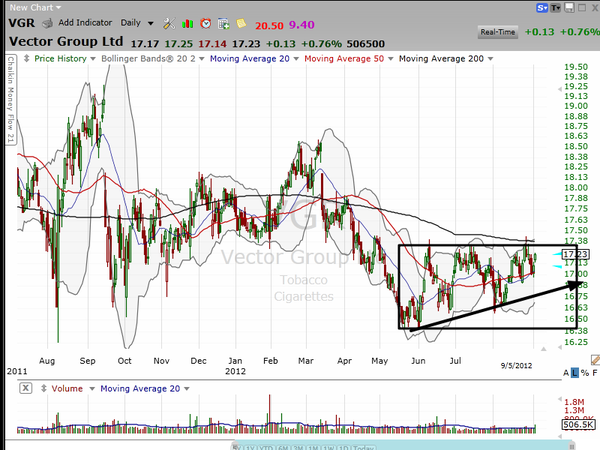Click the reorder arrows beside Price History
This screenshot has width=600, height=450.
(x=26, y=59)
